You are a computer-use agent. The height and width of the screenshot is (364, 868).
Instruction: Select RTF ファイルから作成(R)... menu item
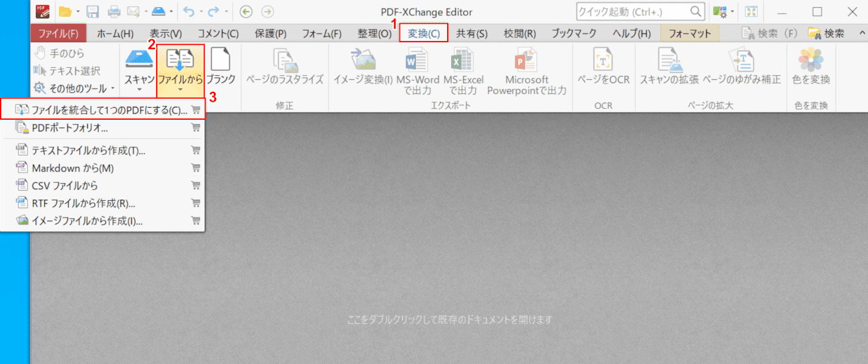103,203
